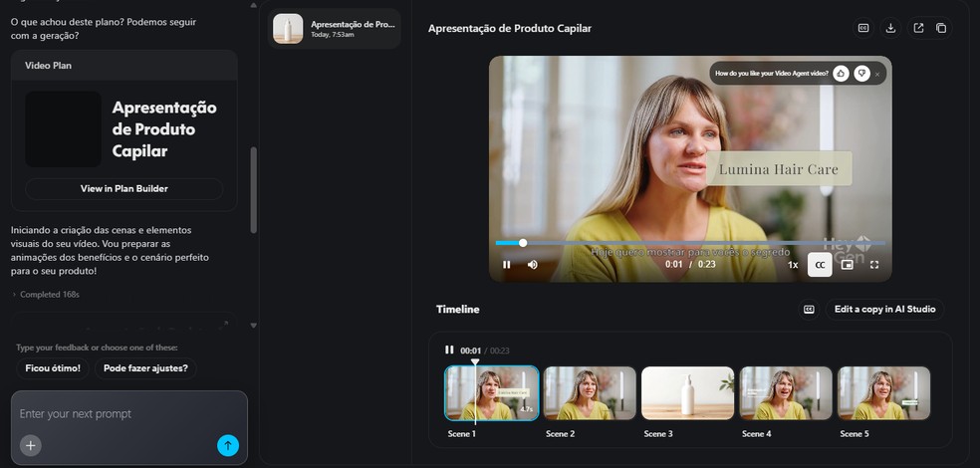Click the captions icon next to Timeline

point(809,310)
